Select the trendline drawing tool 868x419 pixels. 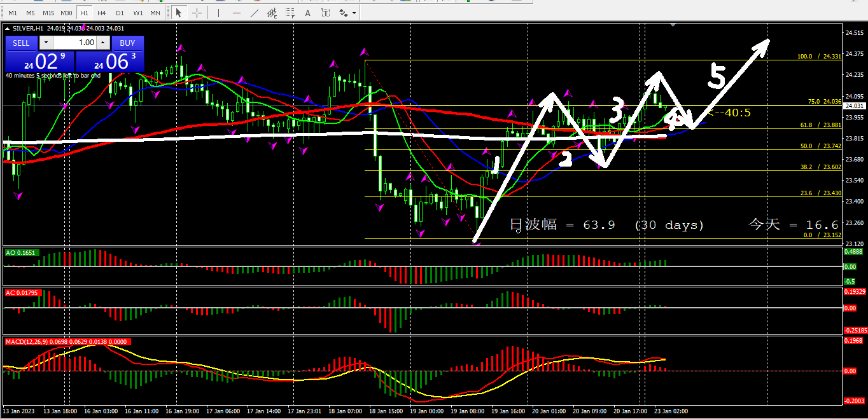pos(255,13)
